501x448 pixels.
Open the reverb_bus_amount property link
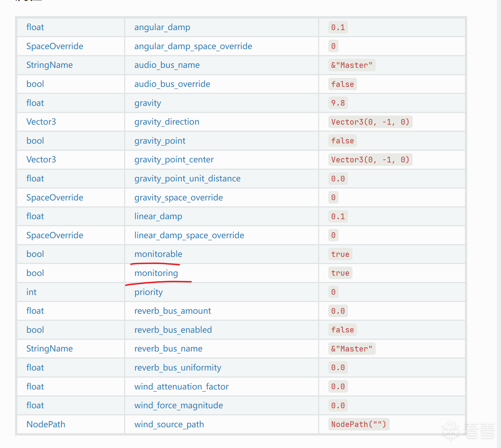pos(173,311)
